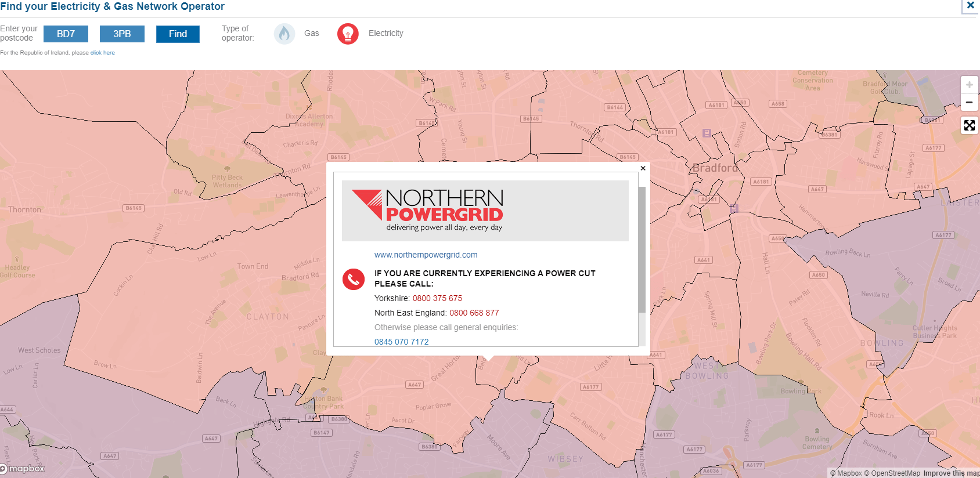Edit the BD7 postcode field
980x478 pixels.
[66, 34]
